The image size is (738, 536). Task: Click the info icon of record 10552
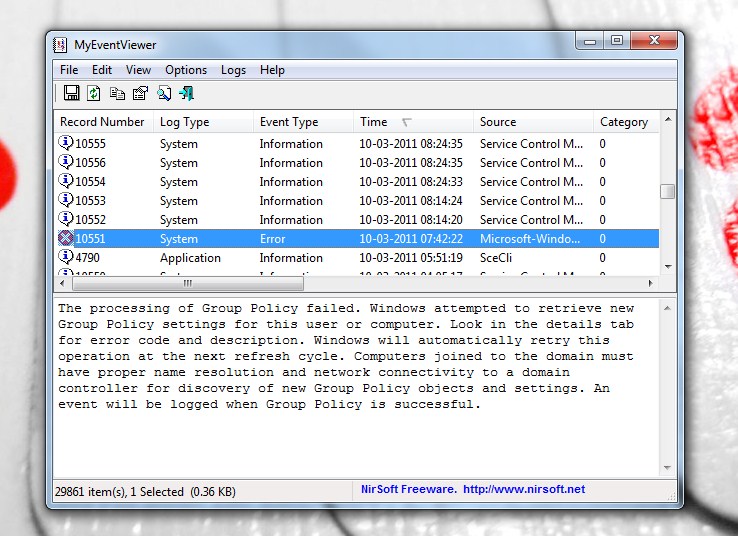pos(65,218)
